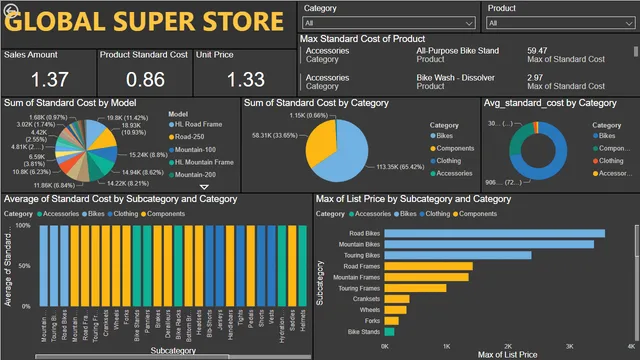Click the 2.97 max standard cost value
Screen dimensions: 640x360
pyautogui.click(x=535, y=78)
